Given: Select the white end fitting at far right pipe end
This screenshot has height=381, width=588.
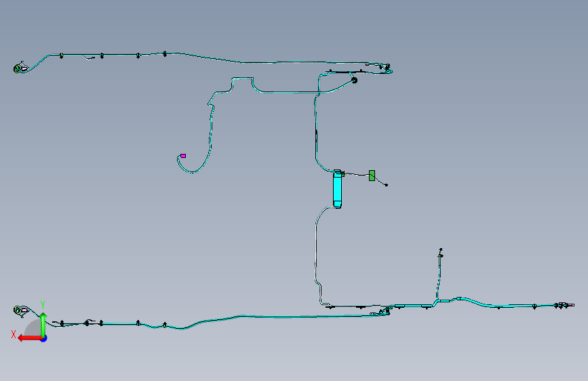Looking at the screenshot, I should 570,305.
